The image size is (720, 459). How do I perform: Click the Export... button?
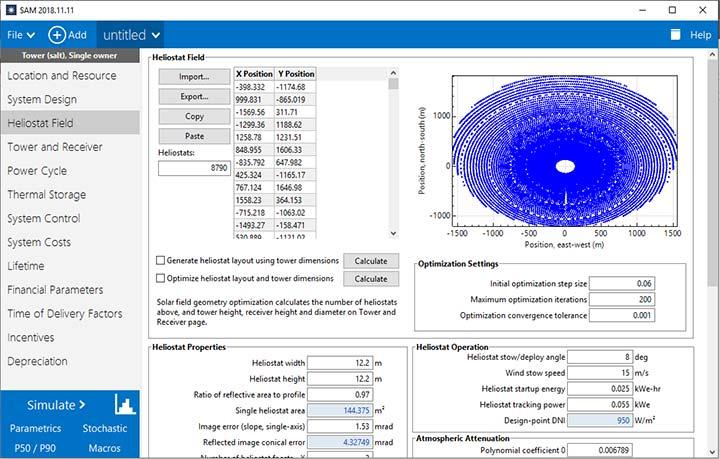coord(195,96)
